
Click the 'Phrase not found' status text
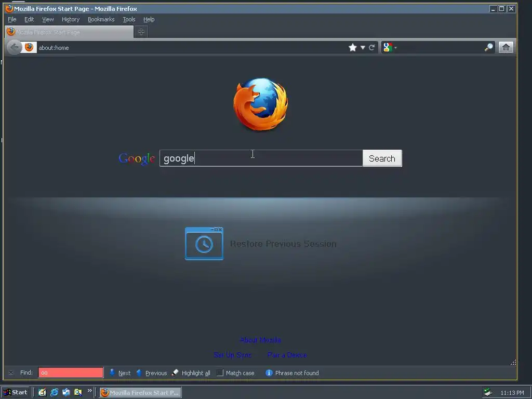coord(297,373)
